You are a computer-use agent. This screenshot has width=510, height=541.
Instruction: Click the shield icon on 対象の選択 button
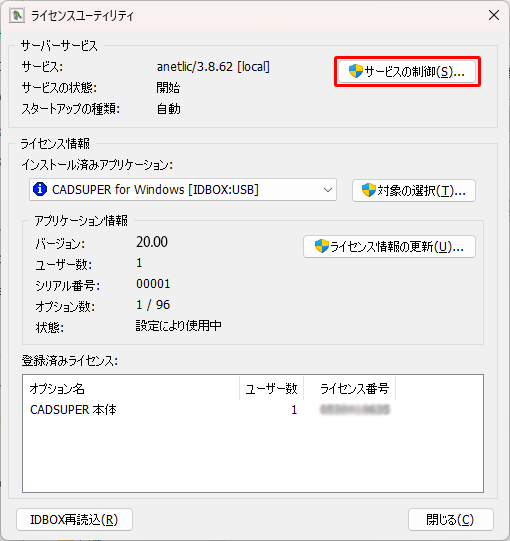click(368, 190)
